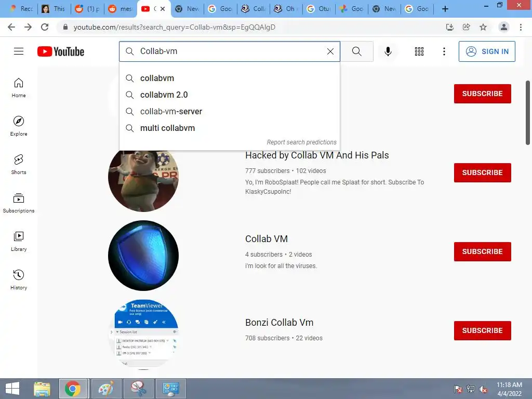Subscribe to Hacked by Collab VM And His Pals
This screenshot has height=399, width=532.
(x=483, y=172)
